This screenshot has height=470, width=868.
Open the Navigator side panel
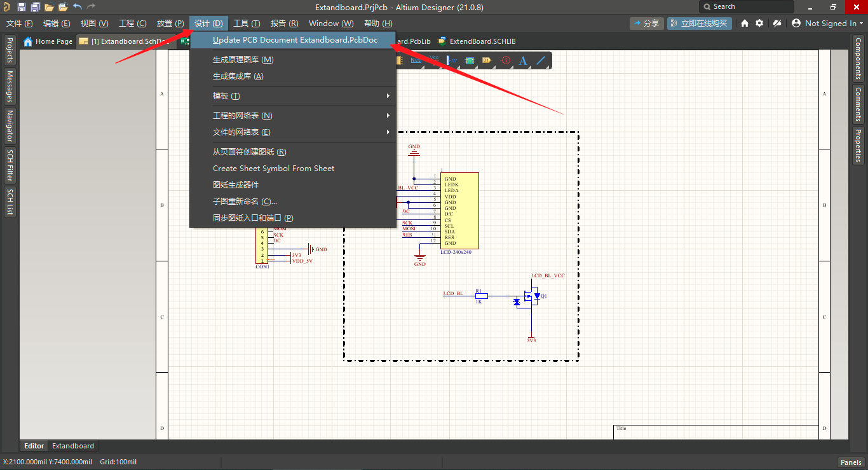(x=10, y=126)
